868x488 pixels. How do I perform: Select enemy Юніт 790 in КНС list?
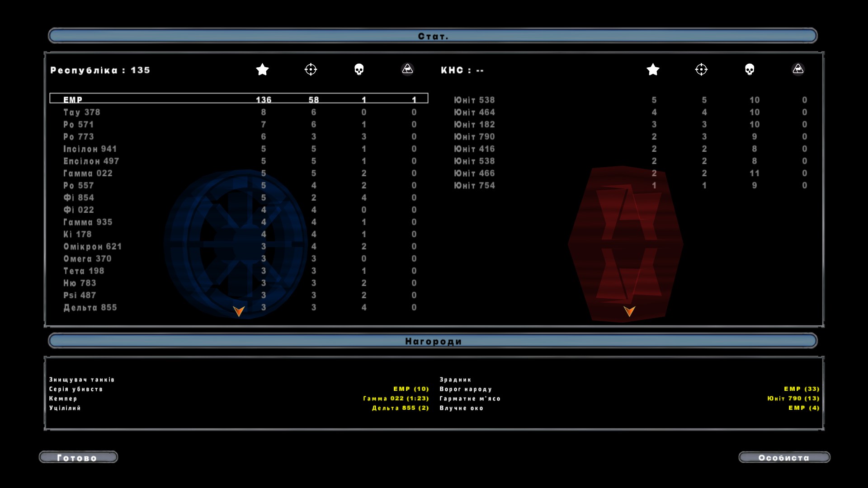click(x=630, y=136)
